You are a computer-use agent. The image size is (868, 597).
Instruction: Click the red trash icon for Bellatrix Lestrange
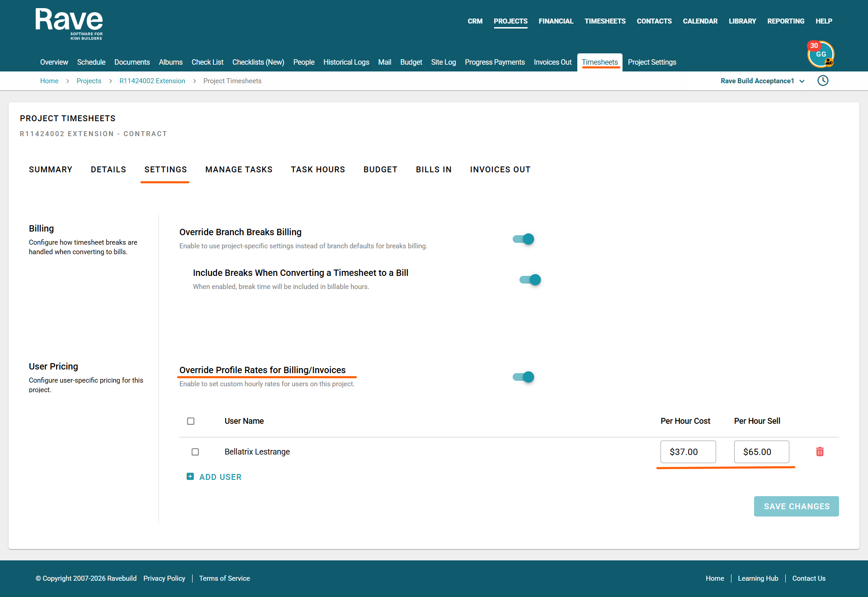(x=820, y=451)
